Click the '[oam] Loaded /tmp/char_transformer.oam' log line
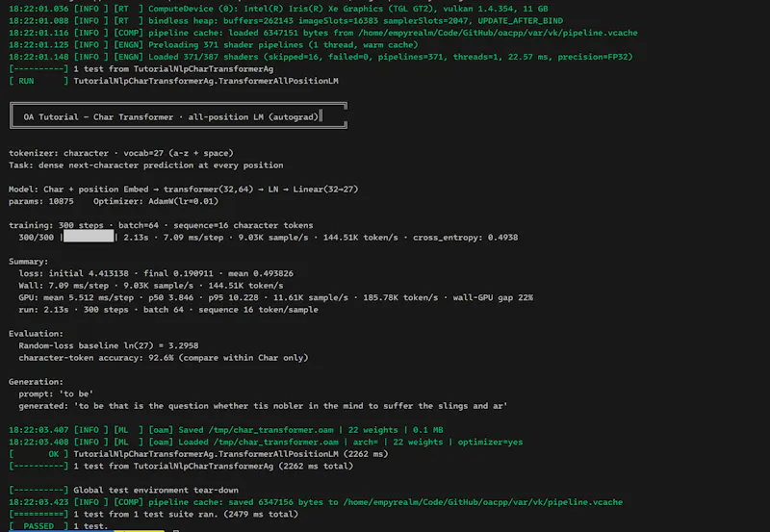Screen dimensions: 770x532 click(266, 443)
